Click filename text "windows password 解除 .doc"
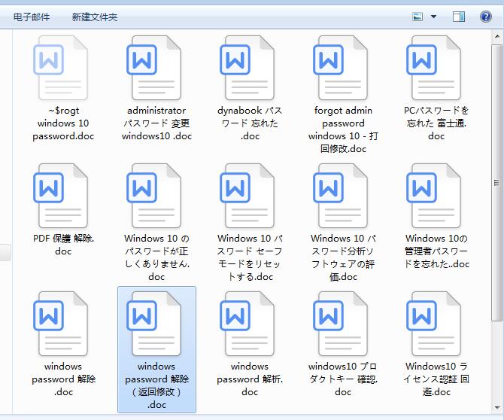Image resolution: width=504 pixels, height=420 pixels. (x=63, y=379)
